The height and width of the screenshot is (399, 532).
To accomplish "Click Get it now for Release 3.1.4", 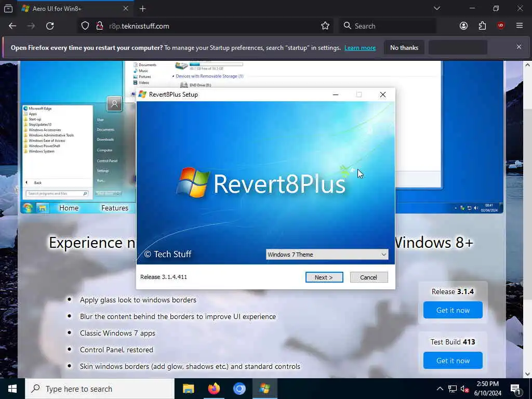I will click(453, 310).
